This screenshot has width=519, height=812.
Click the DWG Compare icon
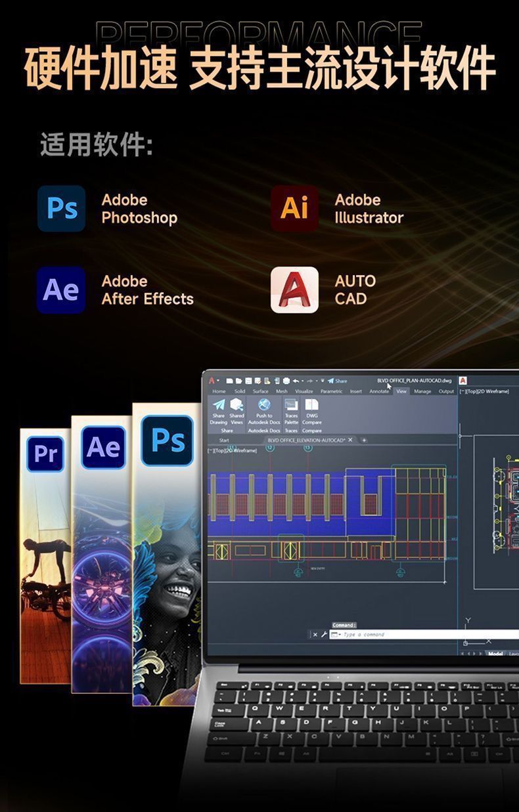pos(311,404)
